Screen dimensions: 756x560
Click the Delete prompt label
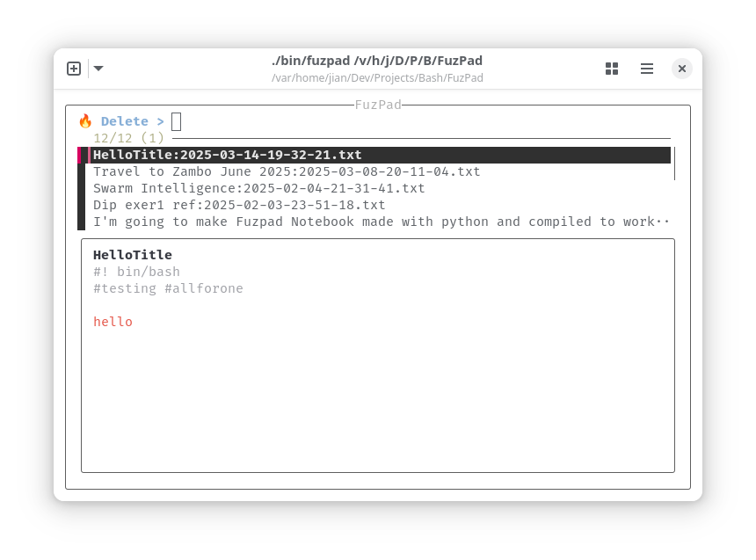125,121
